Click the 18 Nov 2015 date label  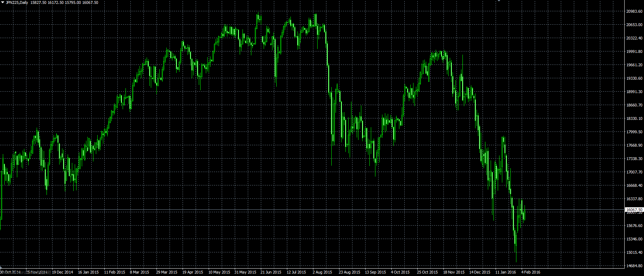point(454,272)
